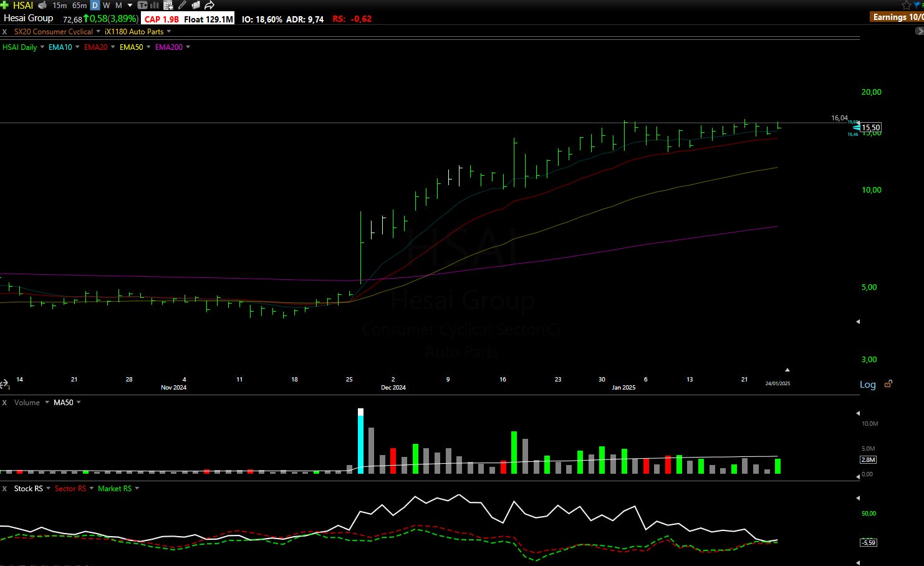The height and width of the screenshot is (566, 924).
Task: Open HSAI Daily plot dropdown
Action: click(42, 47)
